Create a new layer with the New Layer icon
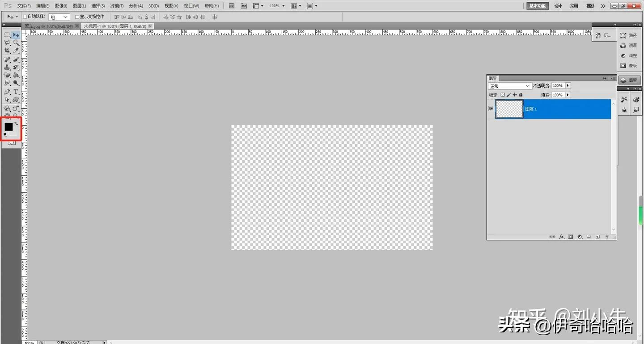The width and height of the screenshot is (644, 344). tap(598, 236)
